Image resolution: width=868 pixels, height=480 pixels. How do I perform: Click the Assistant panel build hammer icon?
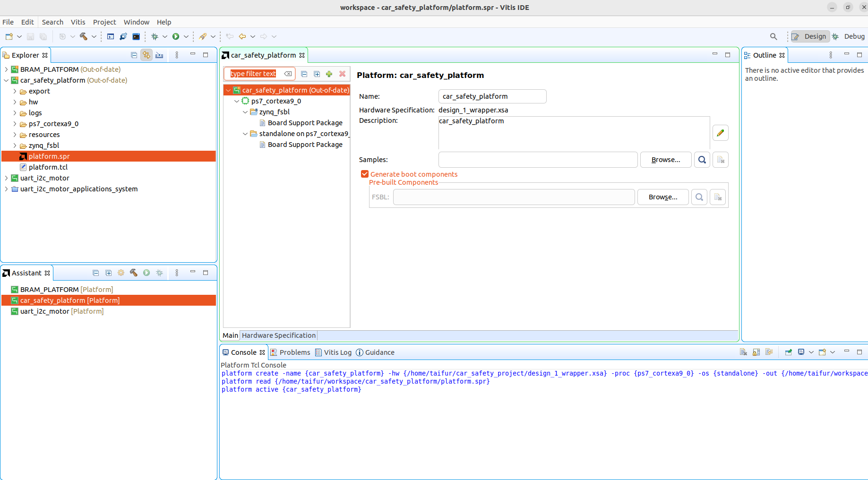[x=134, y=273]
